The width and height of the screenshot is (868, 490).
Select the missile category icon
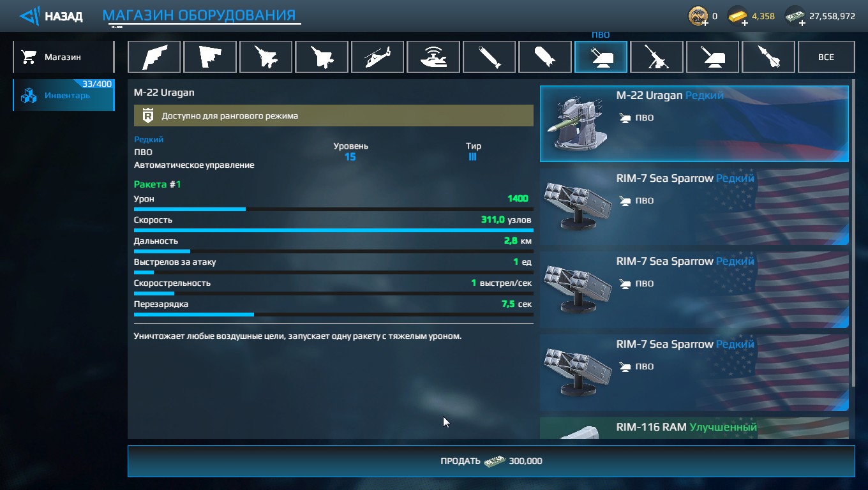pyautogui.click(x=768, y=57)
